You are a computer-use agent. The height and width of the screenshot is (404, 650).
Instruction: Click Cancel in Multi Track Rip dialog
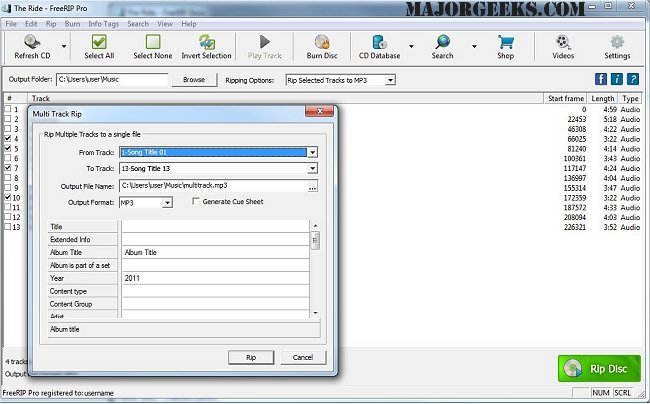[x=303, y=357]
